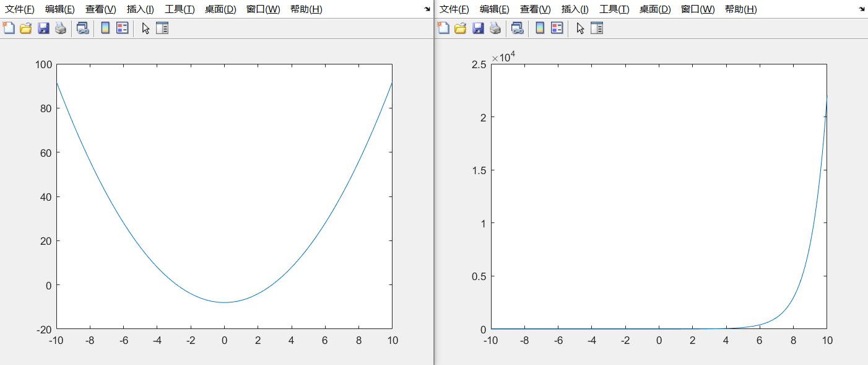
Task: Print the figure from left window toolbar
Action: click(61, 28)
